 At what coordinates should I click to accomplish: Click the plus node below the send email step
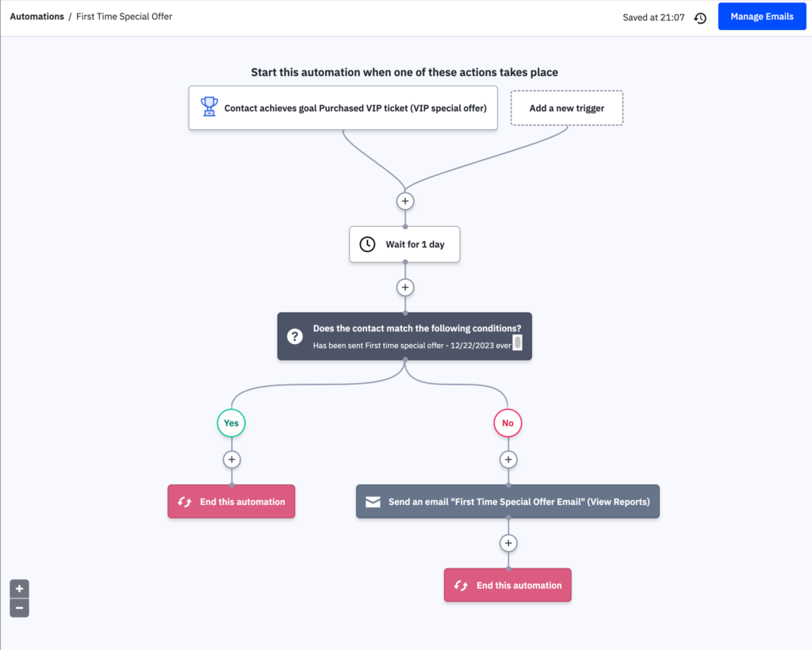pos(507,543)
